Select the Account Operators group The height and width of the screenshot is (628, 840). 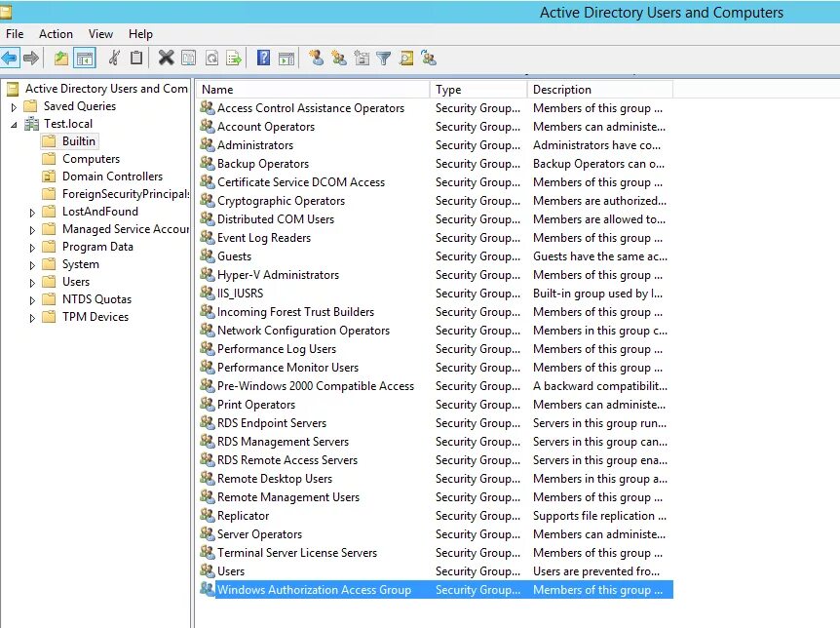(x=266, y=127)
